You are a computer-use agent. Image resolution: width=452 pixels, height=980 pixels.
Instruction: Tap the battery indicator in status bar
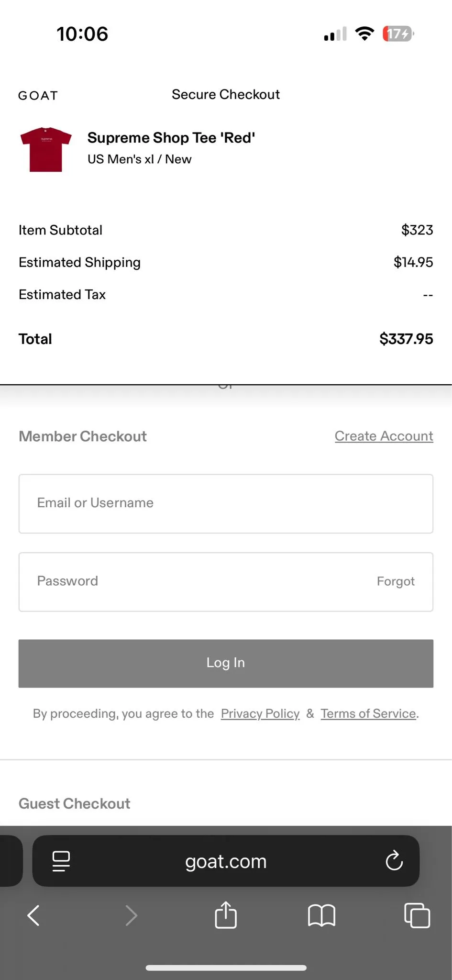coord(398,34)
